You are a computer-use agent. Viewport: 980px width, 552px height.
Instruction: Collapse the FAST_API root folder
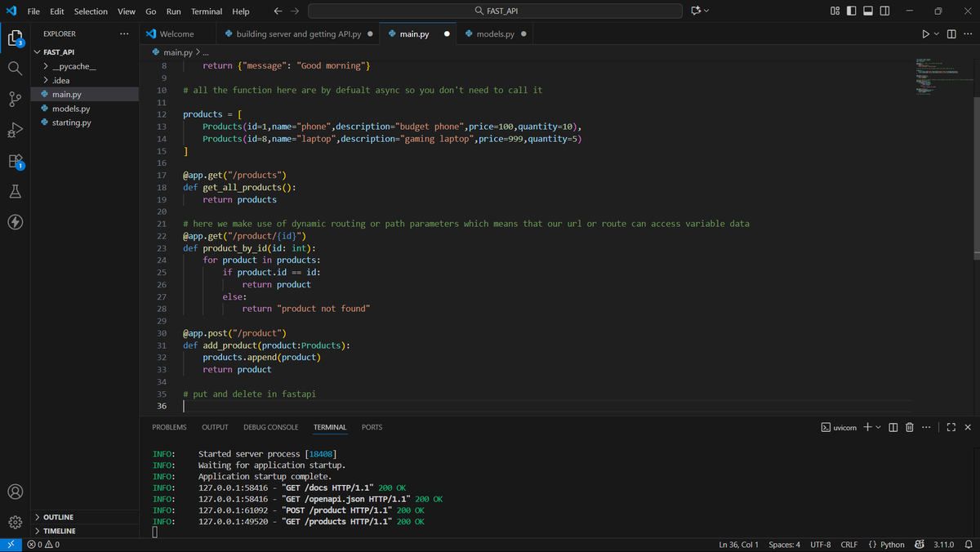click(59, 51)
